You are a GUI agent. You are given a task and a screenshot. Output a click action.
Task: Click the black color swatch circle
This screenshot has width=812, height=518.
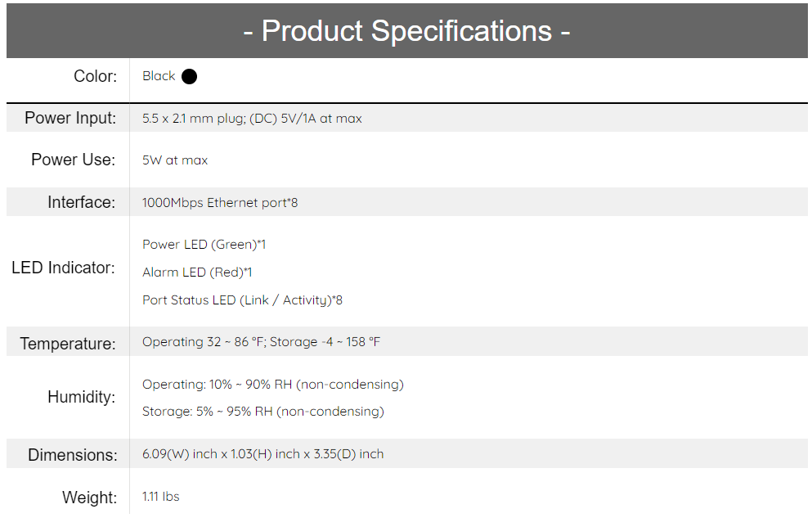point(189,77)
